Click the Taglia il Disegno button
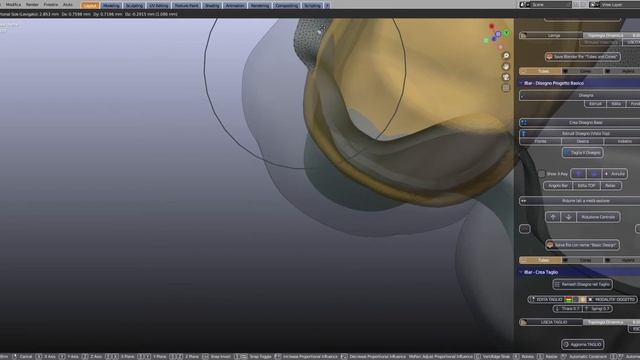Viewport: 640px width, 360px height. (x=582, y=153)
